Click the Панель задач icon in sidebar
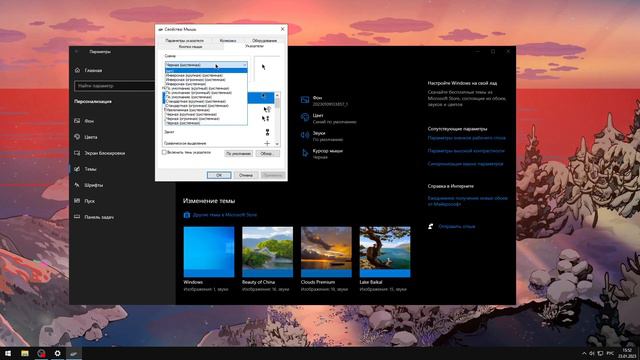Image resolution: width=640 pixels, height=360 pixels. click(x=77, y=217)
